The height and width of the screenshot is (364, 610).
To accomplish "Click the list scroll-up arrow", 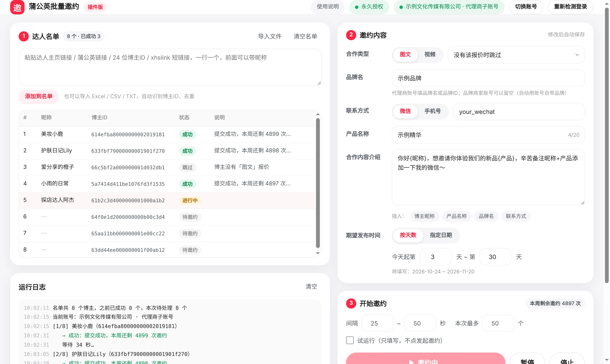I will pyautogui.click(x=318, y=114).
